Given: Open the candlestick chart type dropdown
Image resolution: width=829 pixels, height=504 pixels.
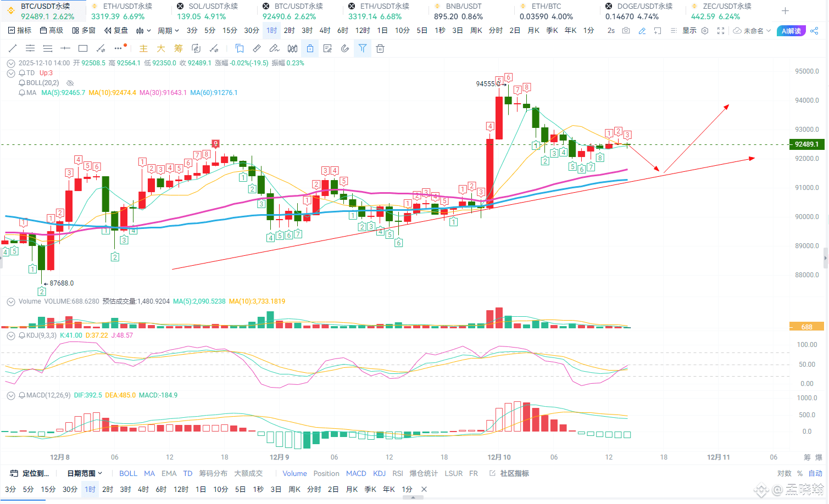Looking at the screenshot, I should coord(143,31).
